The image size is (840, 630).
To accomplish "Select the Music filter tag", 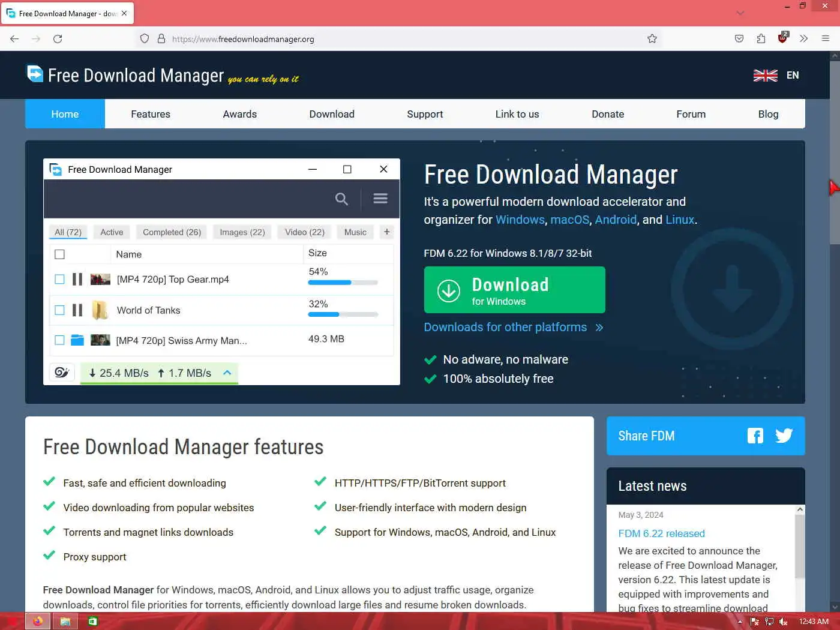I will pyautogui.click(x=355, y=232).
